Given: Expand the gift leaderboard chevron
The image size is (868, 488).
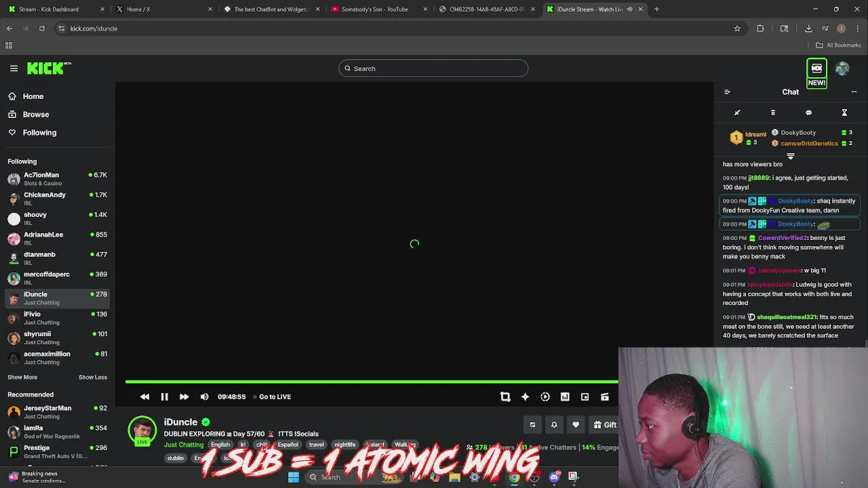Looking at the screenshot, I should pos(790,157).
